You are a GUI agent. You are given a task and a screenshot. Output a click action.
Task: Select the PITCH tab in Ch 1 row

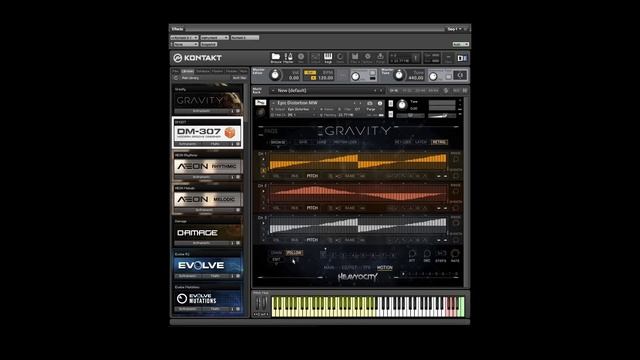(312, 176)
